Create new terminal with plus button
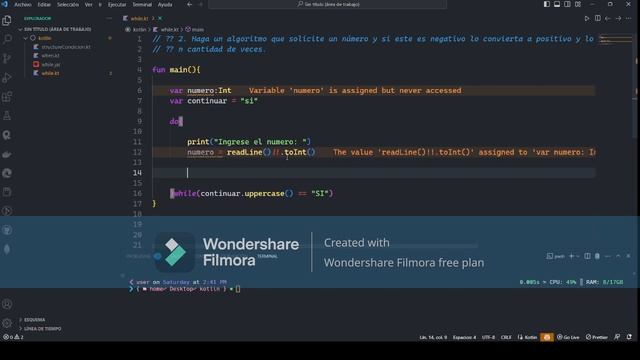The height and width of the screenshot is (360, 640). (571, 256)
